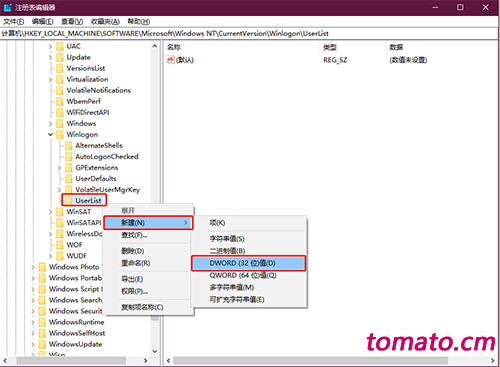
Task: Click the UserDefaults folder icon
Action: 69,178
